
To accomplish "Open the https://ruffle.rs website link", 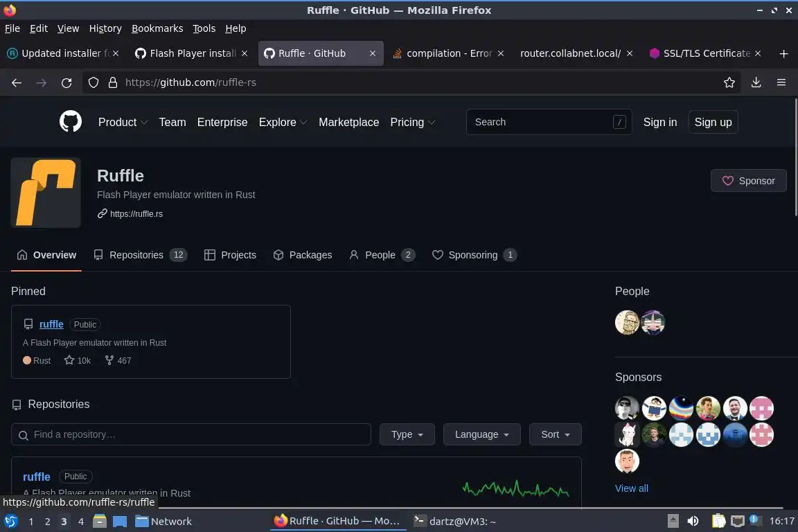I will tap(136, 214).
